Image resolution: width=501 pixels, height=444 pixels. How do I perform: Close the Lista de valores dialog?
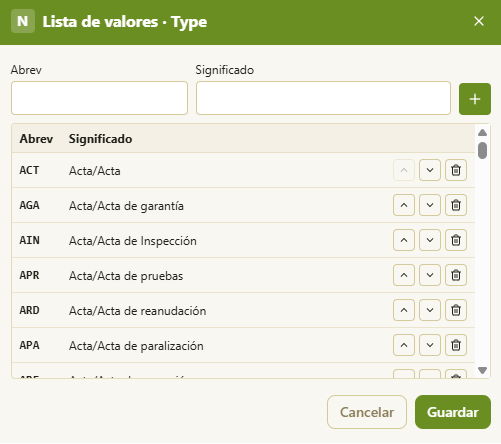tap(479, 21)
